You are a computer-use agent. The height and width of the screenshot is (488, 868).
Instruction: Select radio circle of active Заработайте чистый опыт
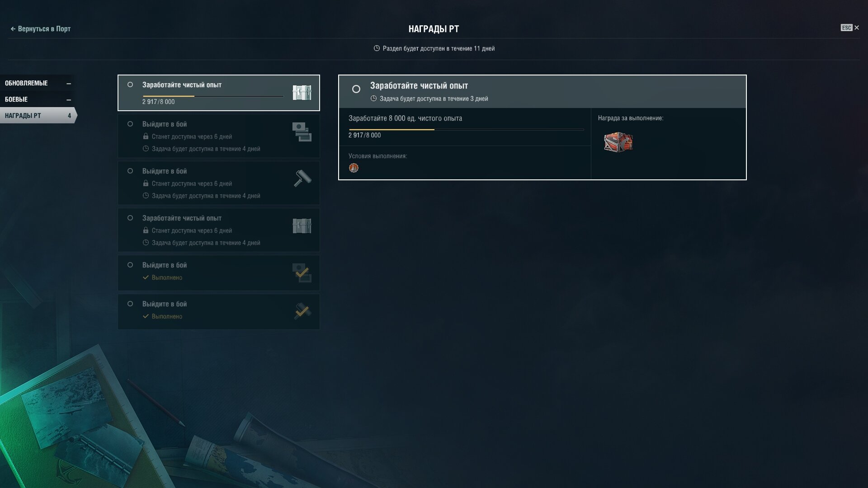pyautogui.click(x=130, y=84)
